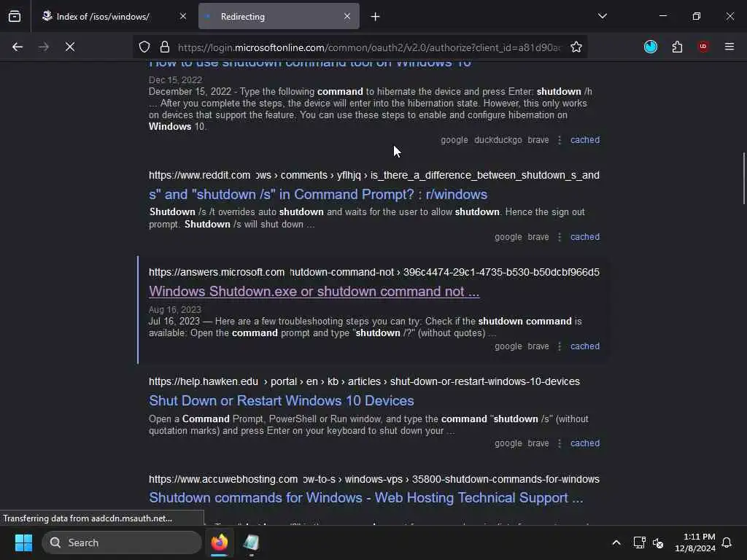Click brave engine under first result
The height and width of the screenshot is (560, 747).
click(x=538, y=140)
